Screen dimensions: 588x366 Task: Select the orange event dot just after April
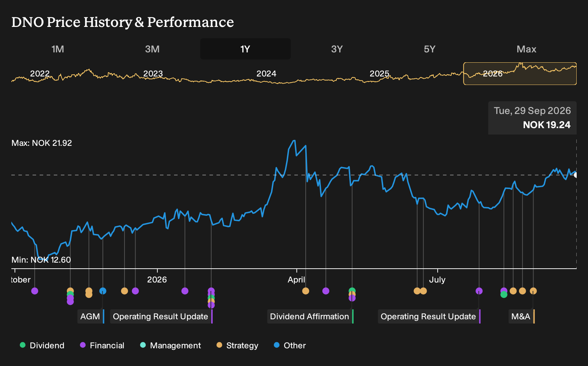[306, 291]
